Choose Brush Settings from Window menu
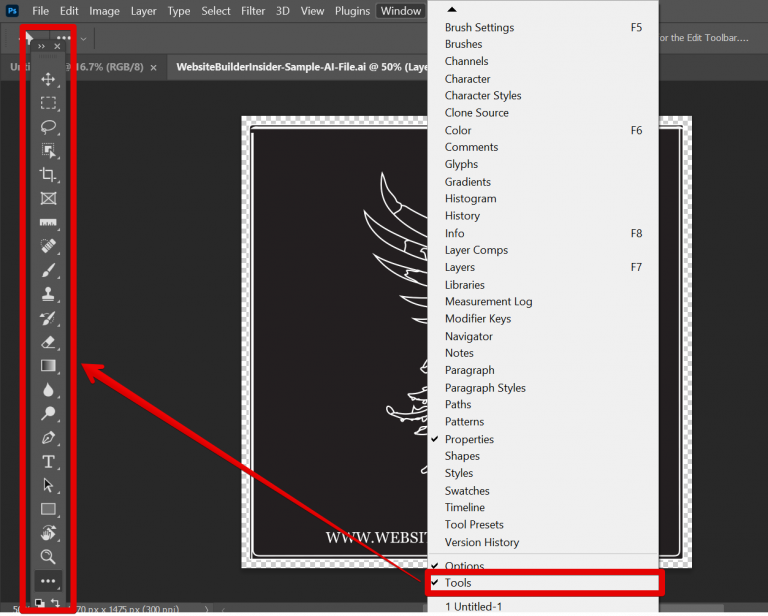Viewport: 768px width, 616px height. (543, 27)
